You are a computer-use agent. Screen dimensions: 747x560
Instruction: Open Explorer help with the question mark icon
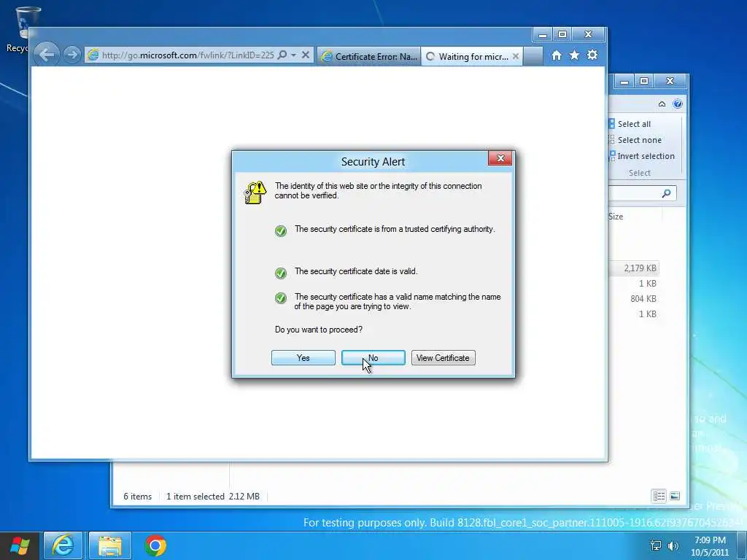[678, 104]
